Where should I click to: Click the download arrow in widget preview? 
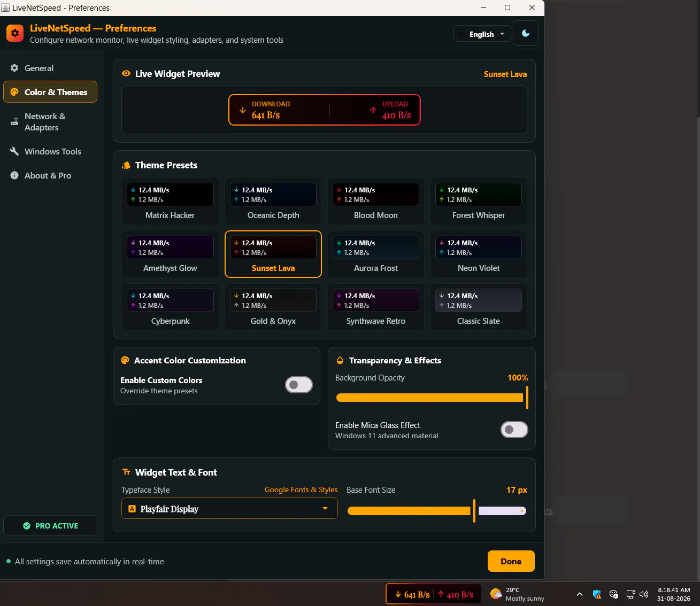[243, 110]
